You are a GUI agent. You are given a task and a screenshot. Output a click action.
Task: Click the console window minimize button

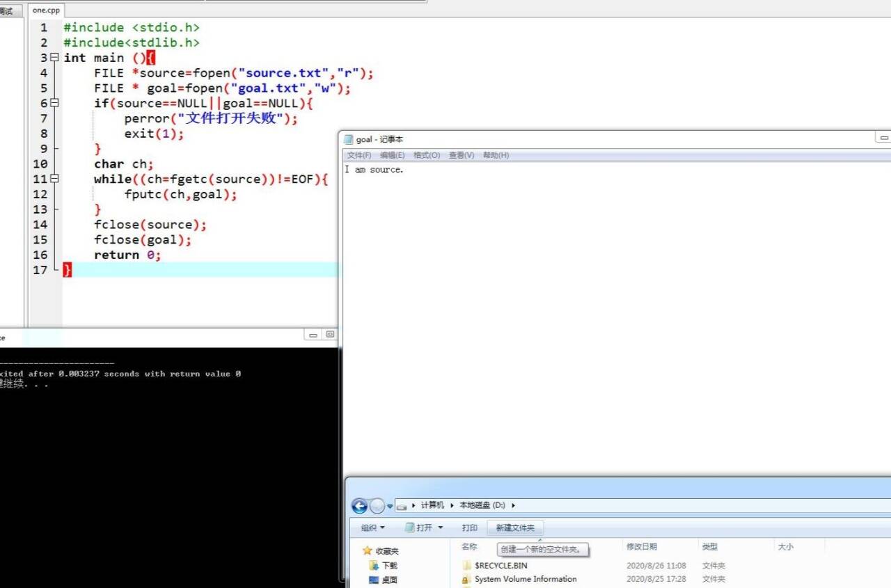[313, 335]
